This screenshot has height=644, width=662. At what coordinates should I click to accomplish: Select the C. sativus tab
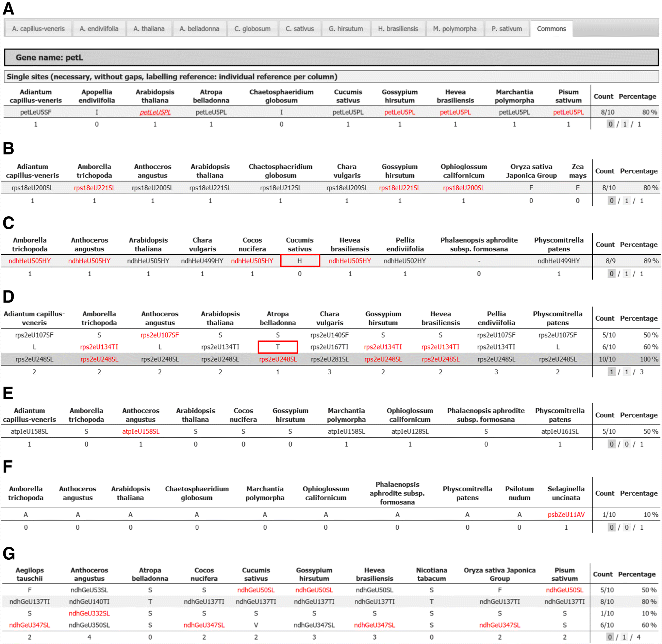(300, 29)
